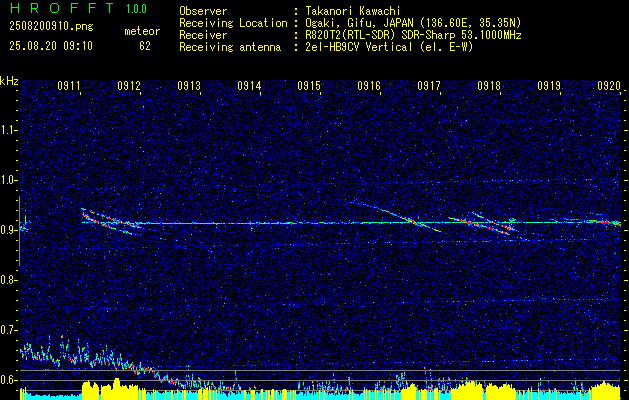Click the Observer label
Viewport: 629px width, 400px height.
coord(203,11)
